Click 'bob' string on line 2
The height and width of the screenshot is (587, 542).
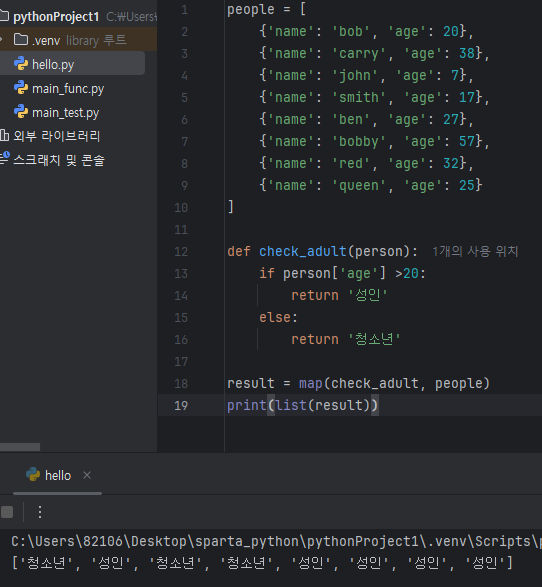(351, 31)
